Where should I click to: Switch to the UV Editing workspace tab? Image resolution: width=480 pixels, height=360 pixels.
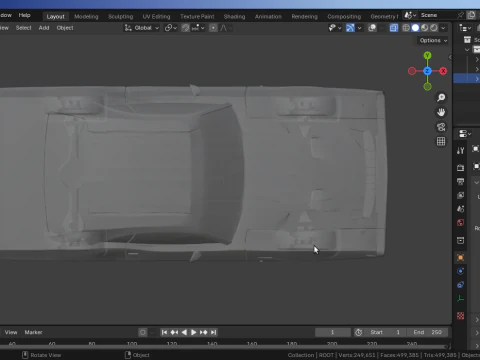tap(156, 16)
